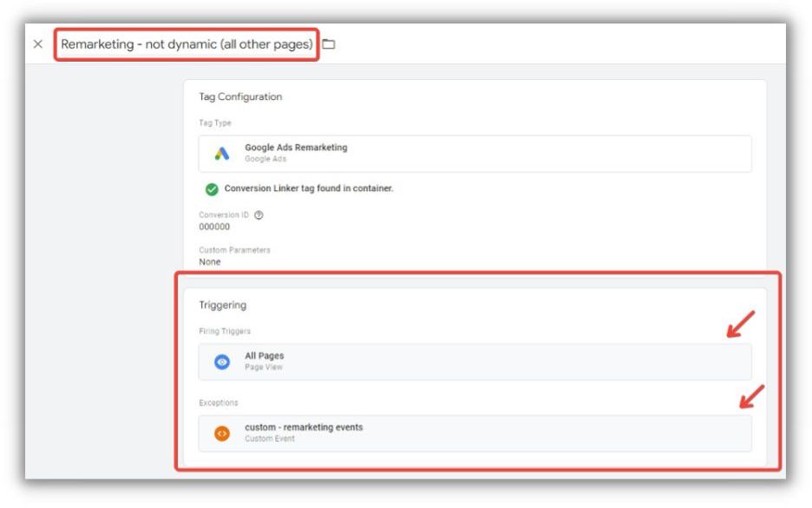This screenshot has width=812, height=508.
Task: Click the Custom Parameters label
Action: click(x=232, y=250)
